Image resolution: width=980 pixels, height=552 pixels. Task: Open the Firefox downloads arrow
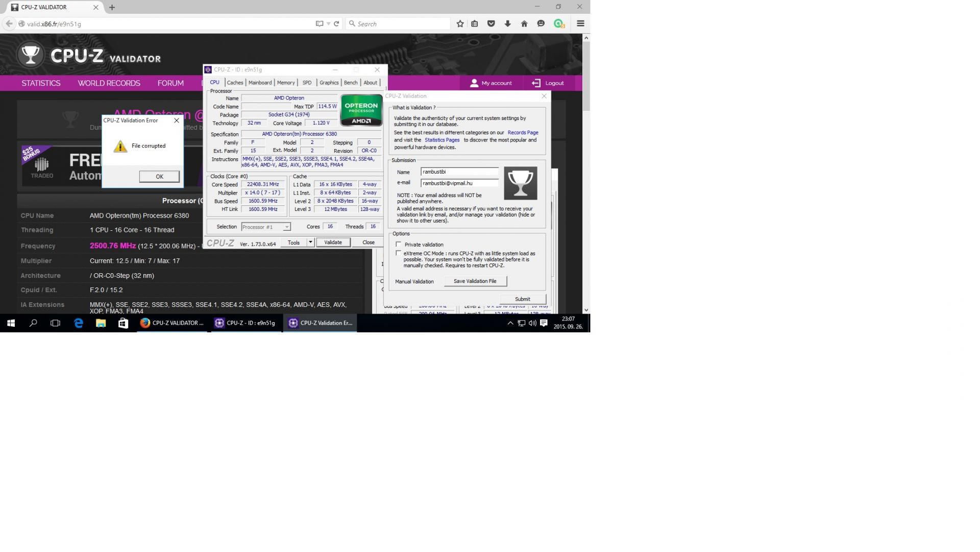507,23
